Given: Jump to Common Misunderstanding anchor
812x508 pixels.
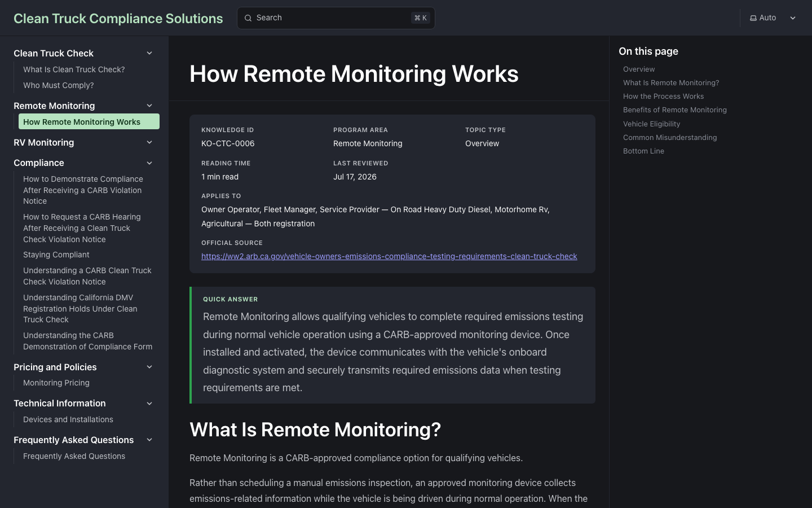Looking at the screenshot, I should tap(670, 137).
